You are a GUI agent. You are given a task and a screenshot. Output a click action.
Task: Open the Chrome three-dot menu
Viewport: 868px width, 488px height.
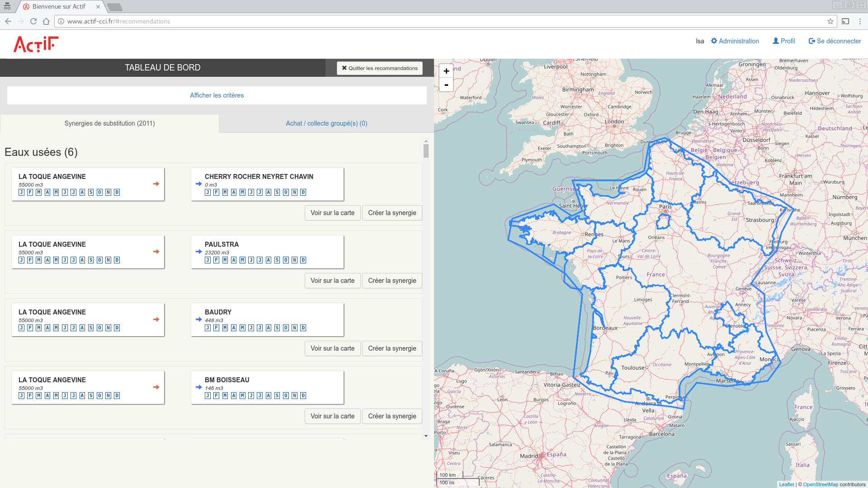click(x=860, y=21)
